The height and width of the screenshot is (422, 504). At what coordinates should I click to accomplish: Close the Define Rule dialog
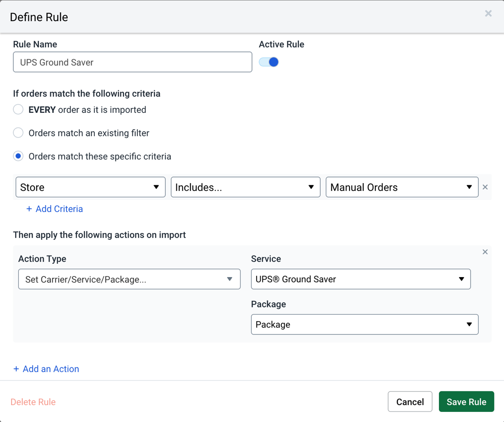pyautogui.click(x=488, y=13)
